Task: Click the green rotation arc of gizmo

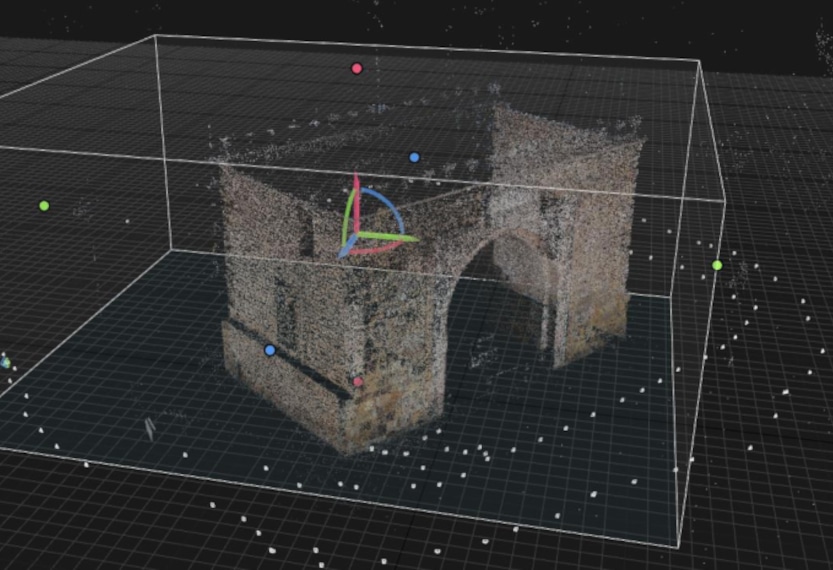Action: tap(348, 218)
